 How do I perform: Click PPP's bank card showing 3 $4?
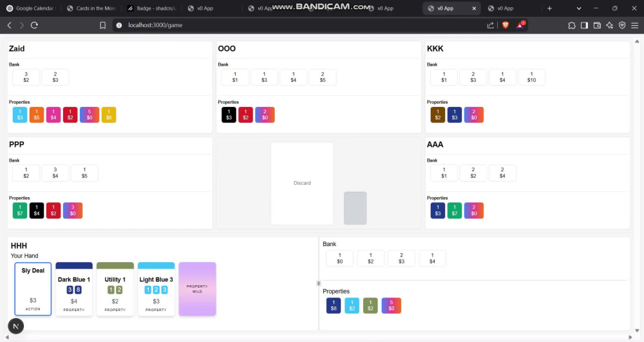(55, 173)
